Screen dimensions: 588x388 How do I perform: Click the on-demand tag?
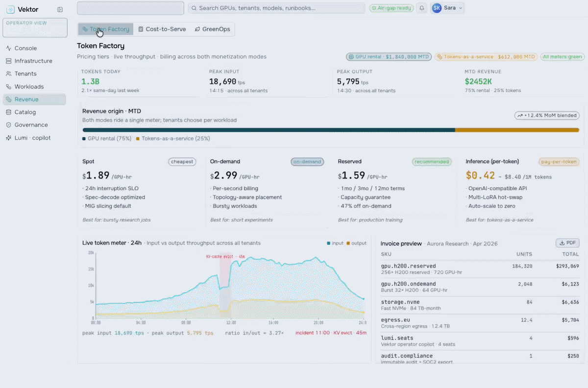(x=307, y=162)
